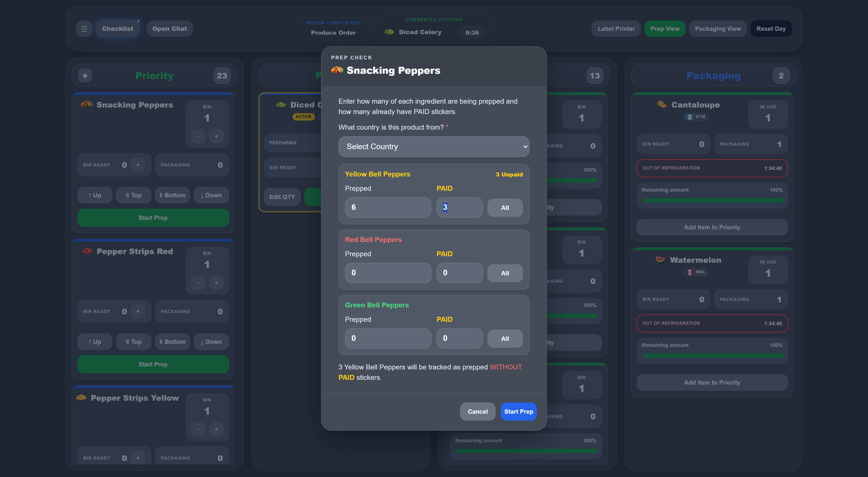Viewport: 868px width, 477px height.
Task: Click the Red Bell Peppers Prepped field
Action: [388, 273]
